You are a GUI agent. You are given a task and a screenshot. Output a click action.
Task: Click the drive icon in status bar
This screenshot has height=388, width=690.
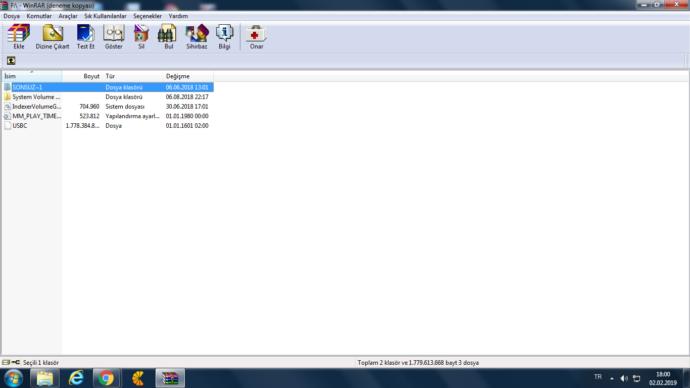6,362
